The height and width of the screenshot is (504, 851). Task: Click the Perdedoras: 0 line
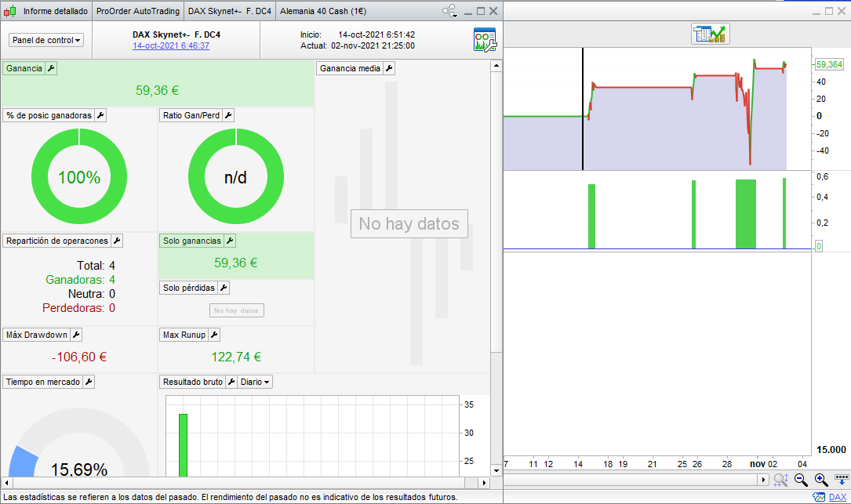click(x=78, y=308)
